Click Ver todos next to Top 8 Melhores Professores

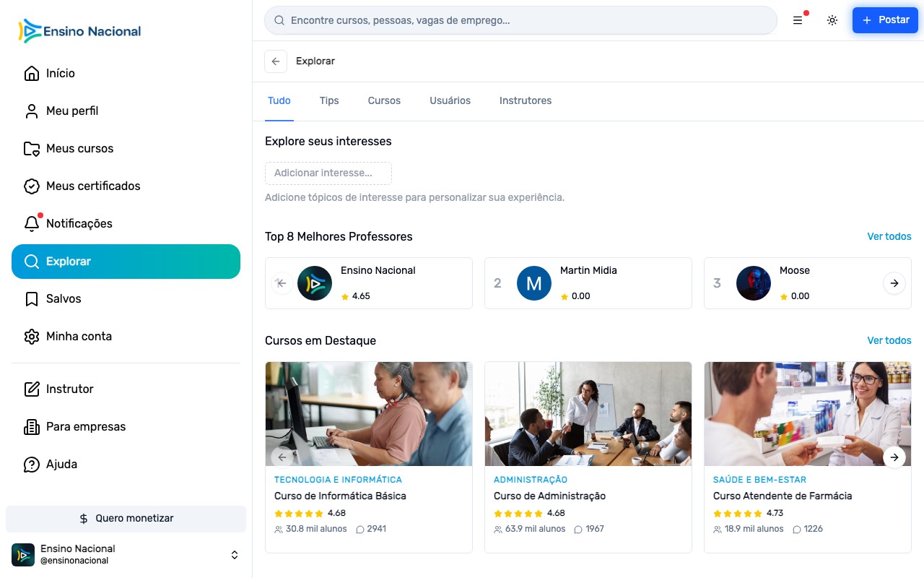coord(889,236)
